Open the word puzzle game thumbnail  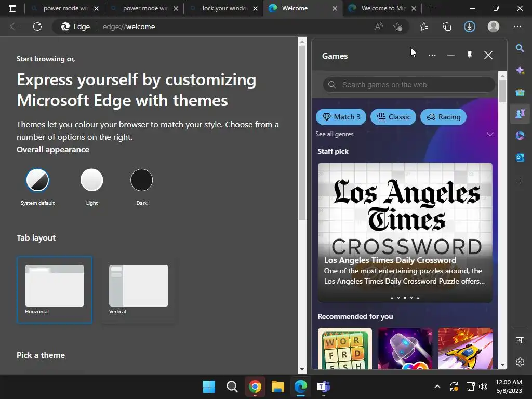click(x=345, y=349)
